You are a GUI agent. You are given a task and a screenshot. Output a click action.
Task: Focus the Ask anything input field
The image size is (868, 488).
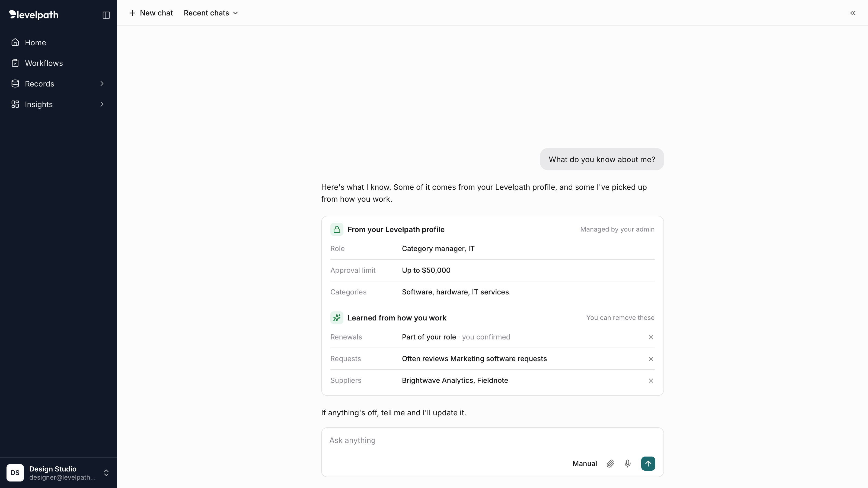tap(492, 441)
